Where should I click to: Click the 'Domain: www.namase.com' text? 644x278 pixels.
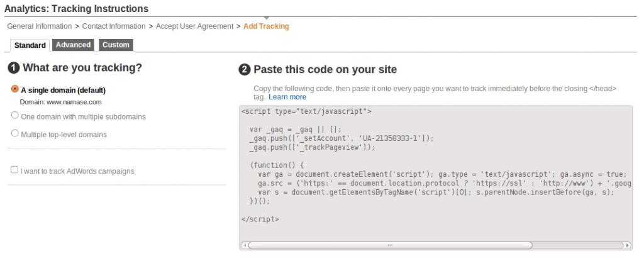point(61,102)
